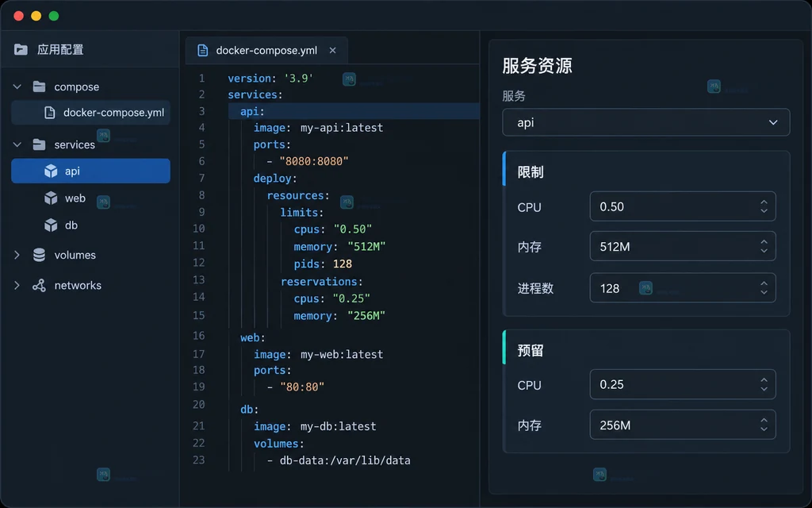Click the stepper arrows of the 预留 CPU 0.25 field
812x508 pixels.
pos(764,384)
